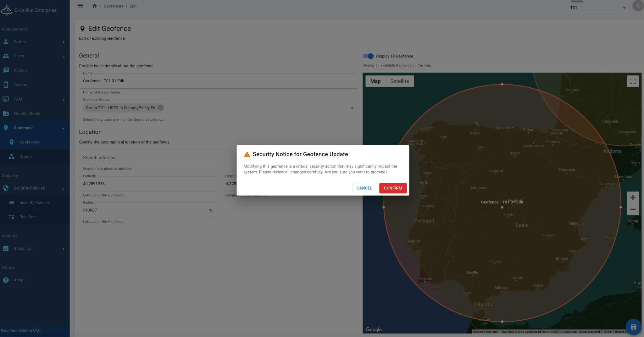This screenshot has width=644, height=337.
Task: Click the geofence circle right handle
Action: (620, 207)
